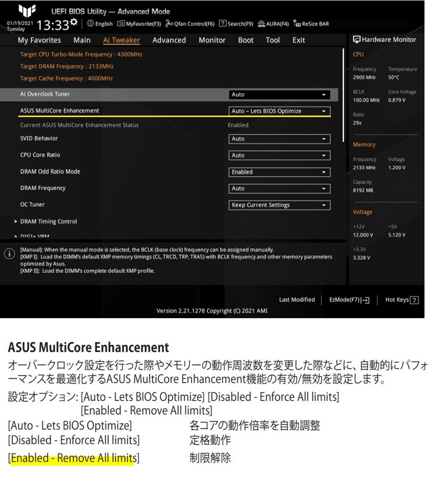Image resolution: width=448 pixels, height=493 pixels.
Task: Click the settings list scrollbar
Action: click(343, 95)
